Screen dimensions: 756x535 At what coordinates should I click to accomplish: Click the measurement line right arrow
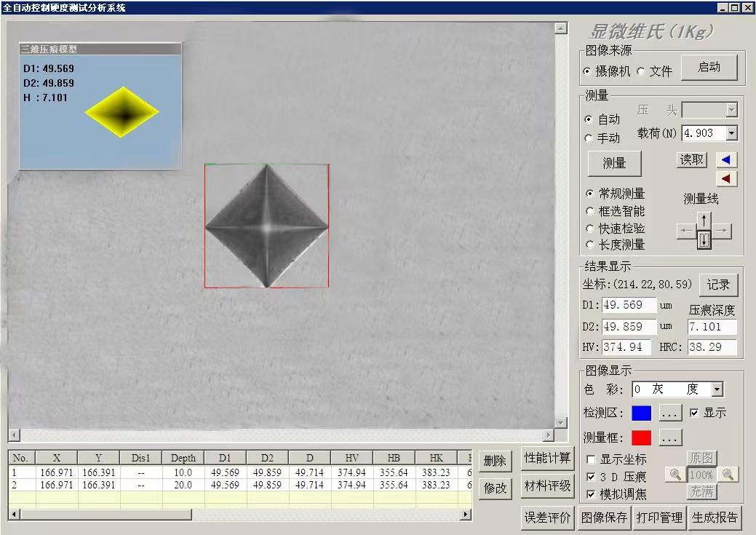pyautogui.click(x=722, y=231)
